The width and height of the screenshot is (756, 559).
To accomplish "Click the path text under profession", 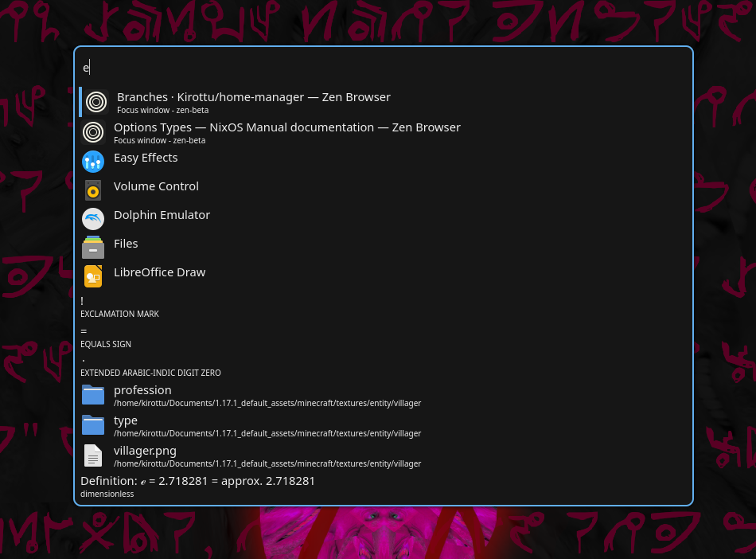I will 267,403.
